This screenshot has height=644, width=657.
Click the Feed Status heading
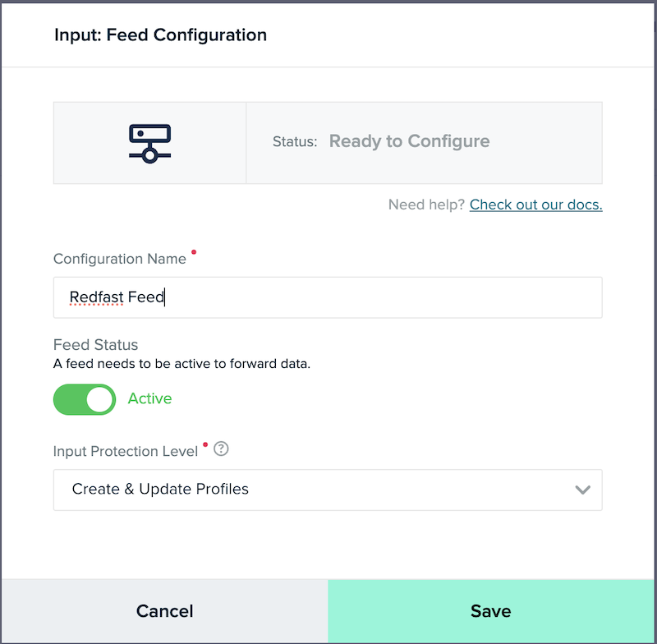point(95,345)
